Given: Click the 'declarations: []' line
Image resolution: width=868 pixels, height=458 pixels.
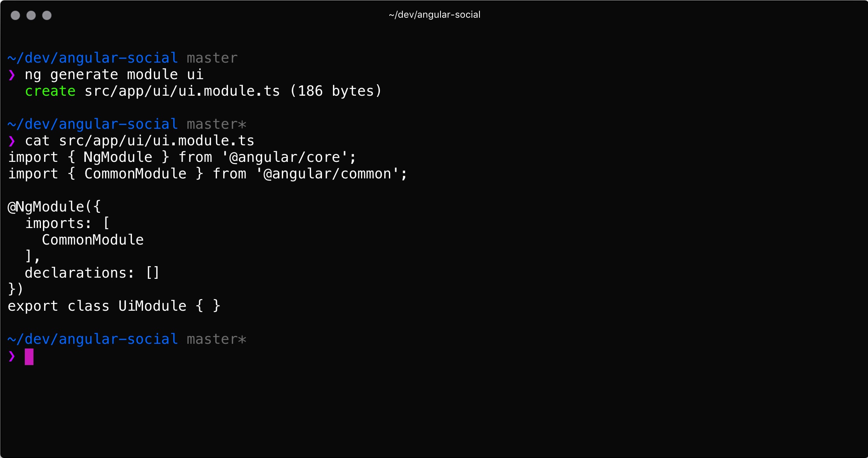Looking at the screenshot, I should click(x=92, y=273).
